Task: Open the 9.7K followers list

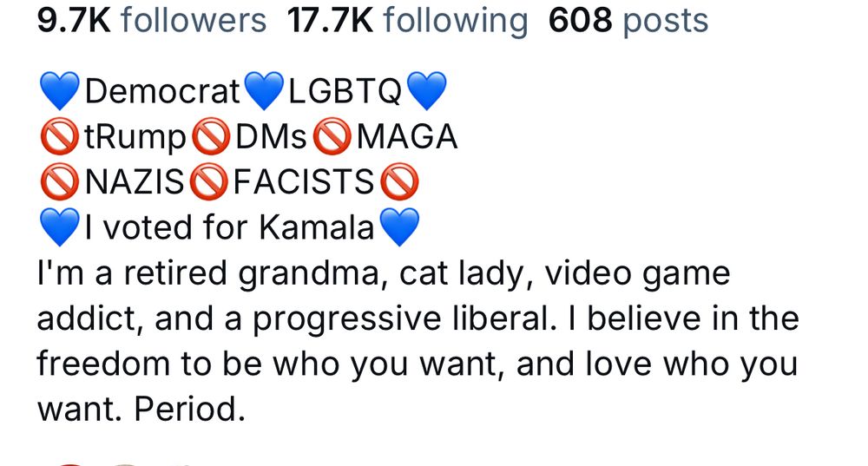Action: coord(152,21)
